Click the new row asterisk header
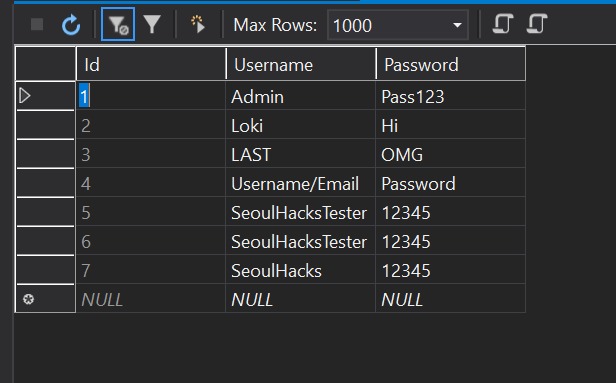This screenshot has height=383, width=616. click(45, 299)
